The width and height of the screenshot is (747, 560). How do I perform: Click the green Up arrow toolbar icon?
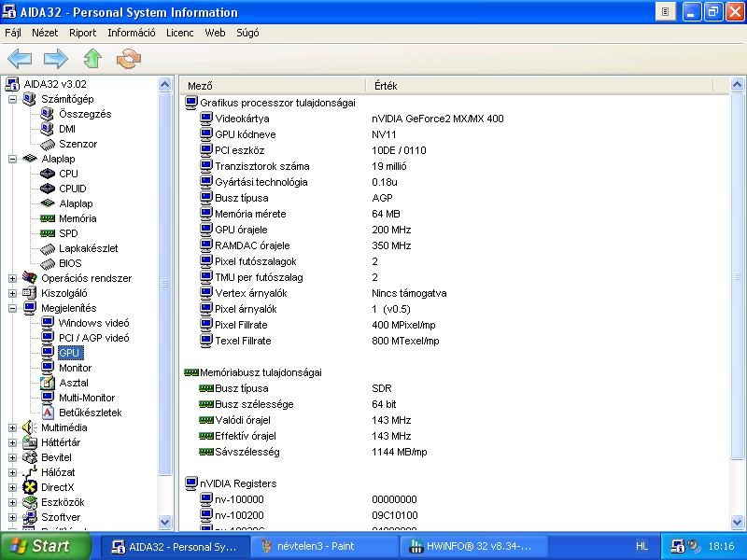[x=92, y=59]
